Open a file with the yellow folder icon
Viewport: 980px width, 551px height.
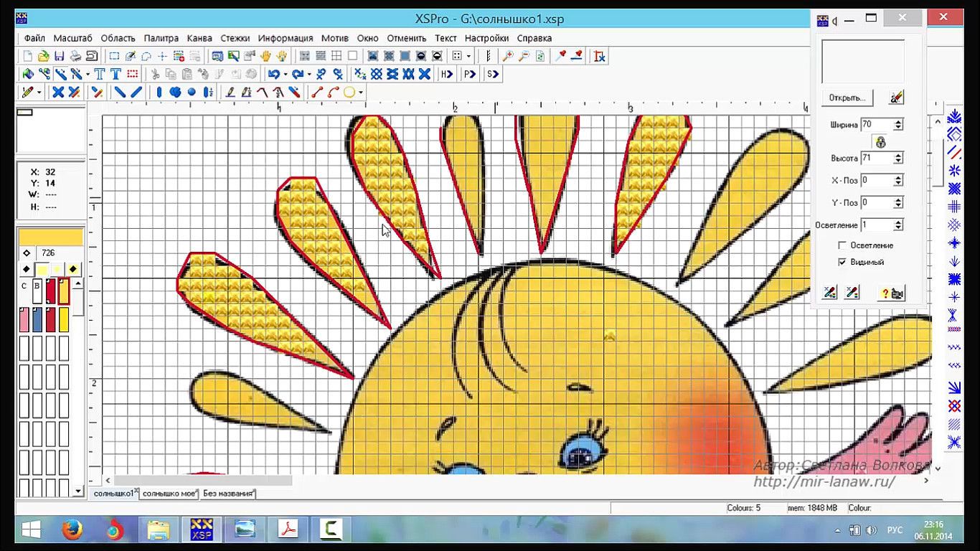coord(43,56)
